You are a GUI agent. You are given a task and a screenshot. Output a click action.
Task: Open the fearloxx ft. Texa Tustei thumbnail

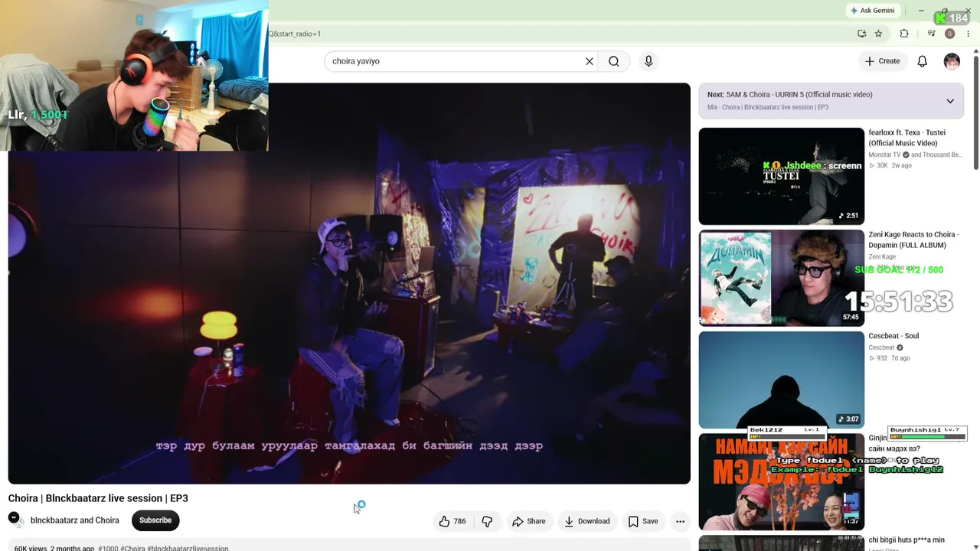tap(781, 176)
